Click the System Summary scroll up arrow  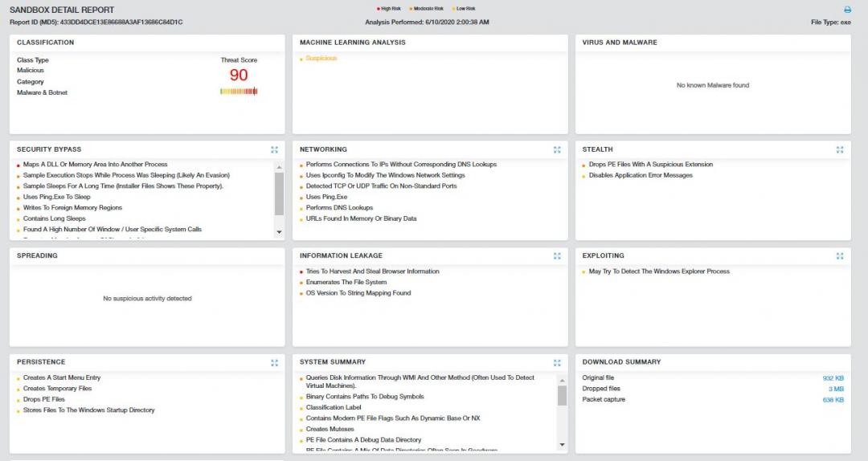point(562,378)
